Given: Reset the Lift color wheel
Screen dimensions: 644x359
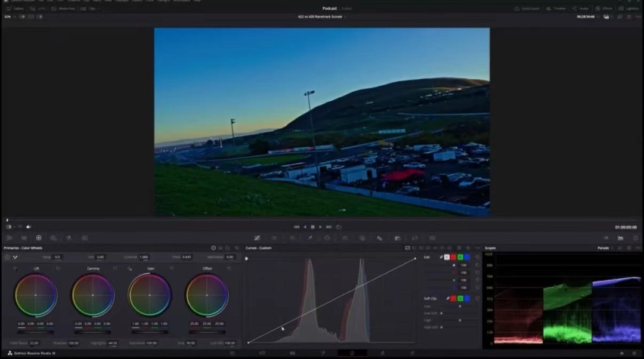Looking at the screenshot, I should click(x=58, y=268).
